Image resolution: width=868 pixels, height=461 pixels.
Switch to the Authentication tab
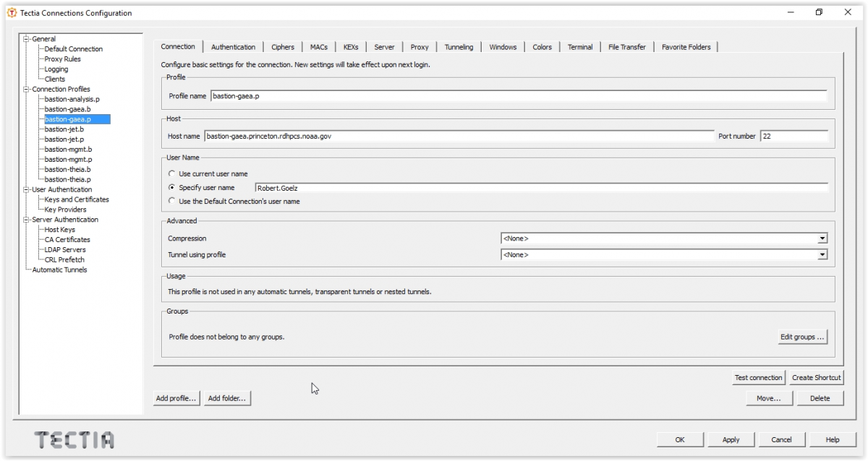coord(233,47)
